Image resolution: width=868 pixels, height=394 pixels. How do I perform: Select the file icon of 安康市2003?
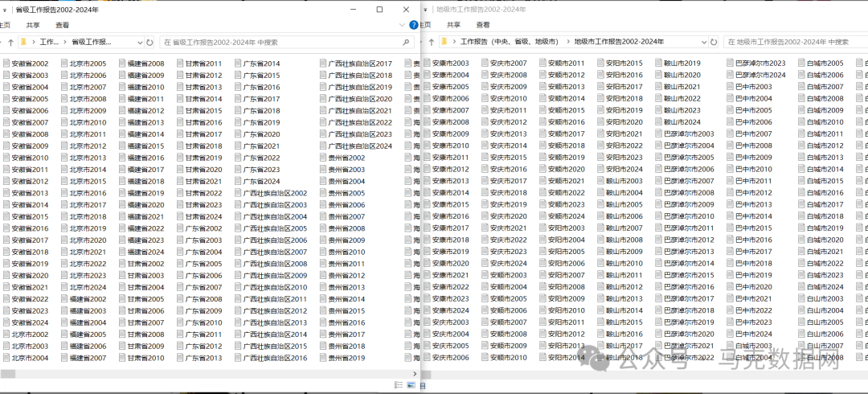tap(427, 64)
